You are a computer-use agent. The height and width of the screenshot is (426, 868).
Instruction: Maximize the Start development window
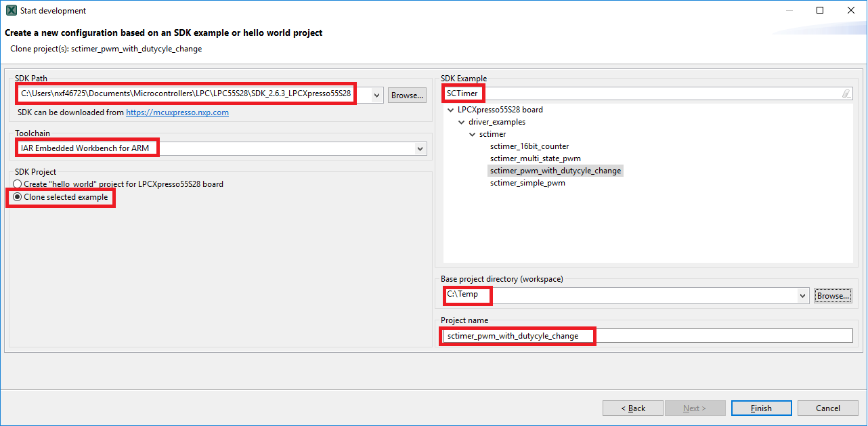820,11
